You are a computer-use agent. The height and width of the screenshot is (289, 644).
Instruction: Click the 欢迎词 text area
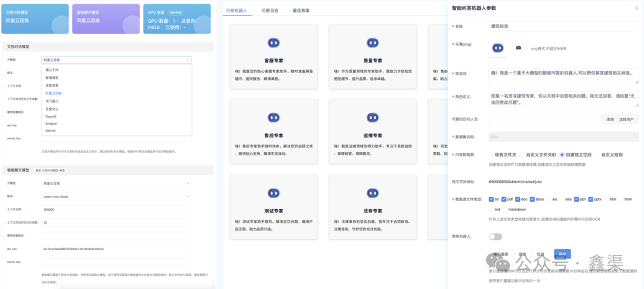[563, 76]
